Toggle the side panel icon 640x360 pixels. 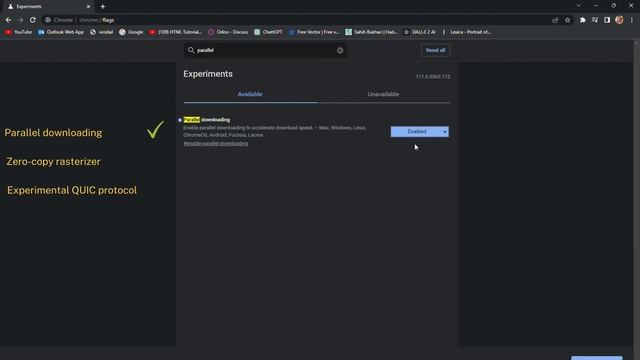[x=607, y=20]
